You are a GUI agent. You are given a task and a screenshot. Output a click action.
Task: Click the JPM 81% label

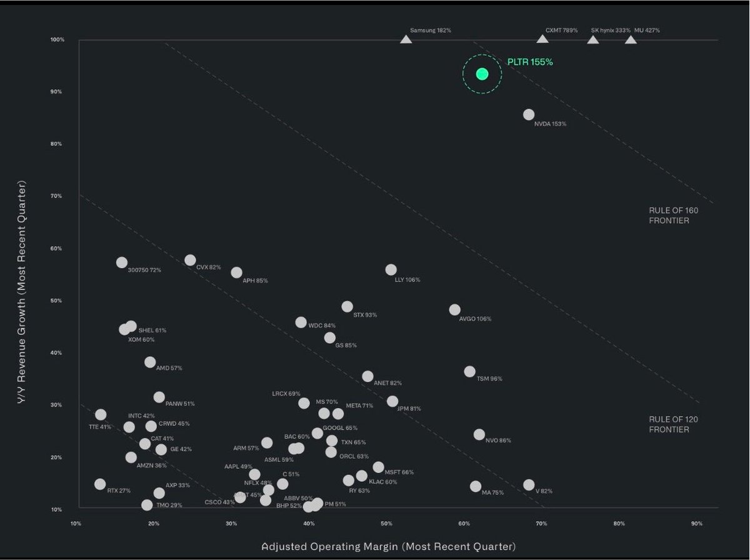[x=409, y=409]
